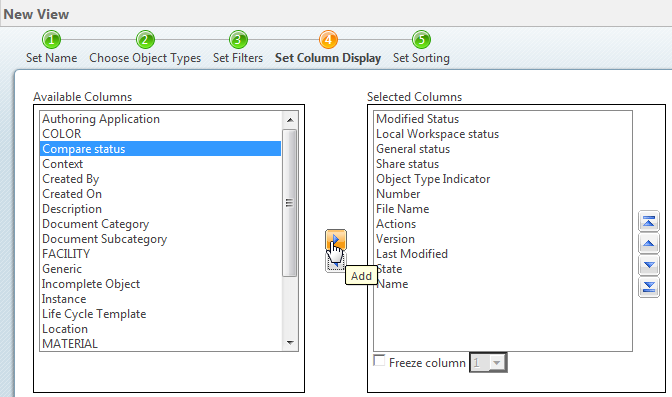Open the Choose Object Types step
This screenshot has width=672, height=397.
(x=145, y=58)
